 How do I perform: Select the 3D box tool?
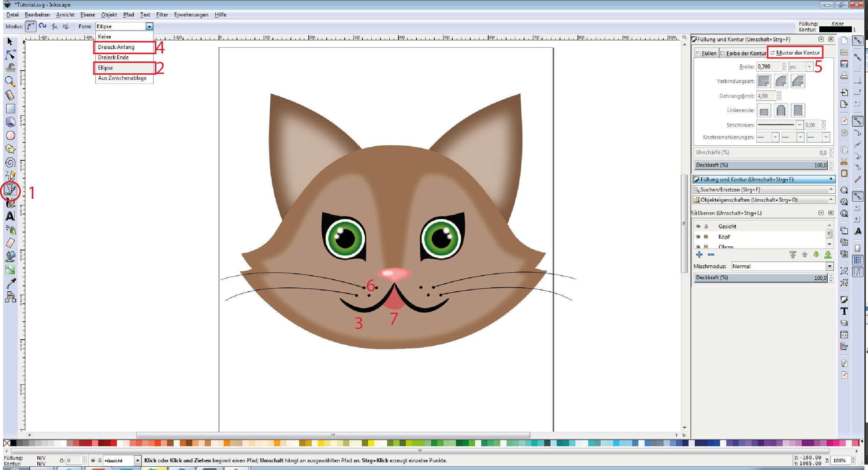coord(10,122)
